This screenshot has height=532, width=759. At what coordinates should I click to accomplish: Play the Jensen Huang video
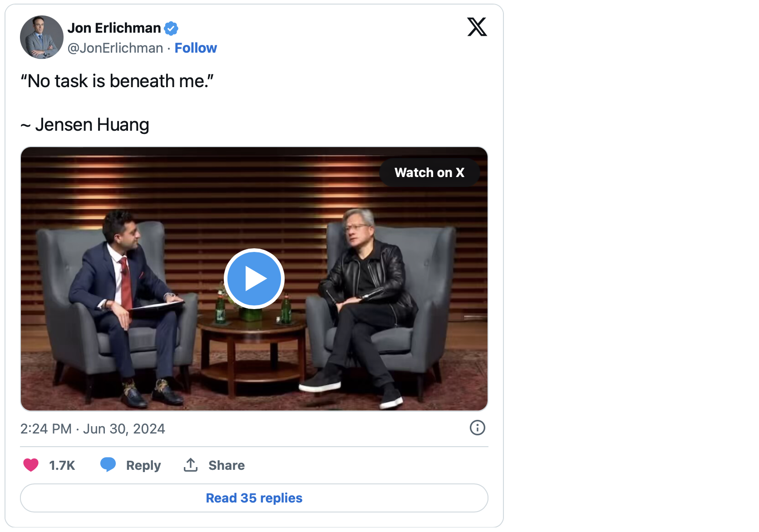254,279
